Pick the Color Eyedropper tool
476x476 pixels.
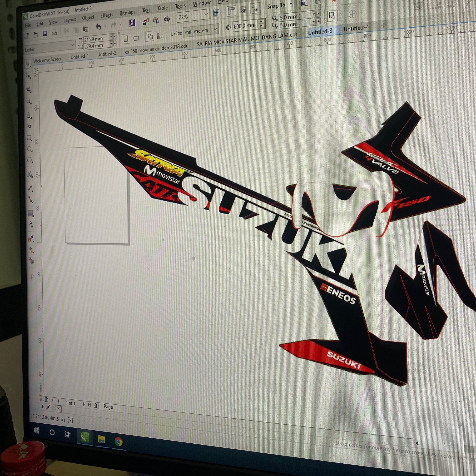(31, 238)
